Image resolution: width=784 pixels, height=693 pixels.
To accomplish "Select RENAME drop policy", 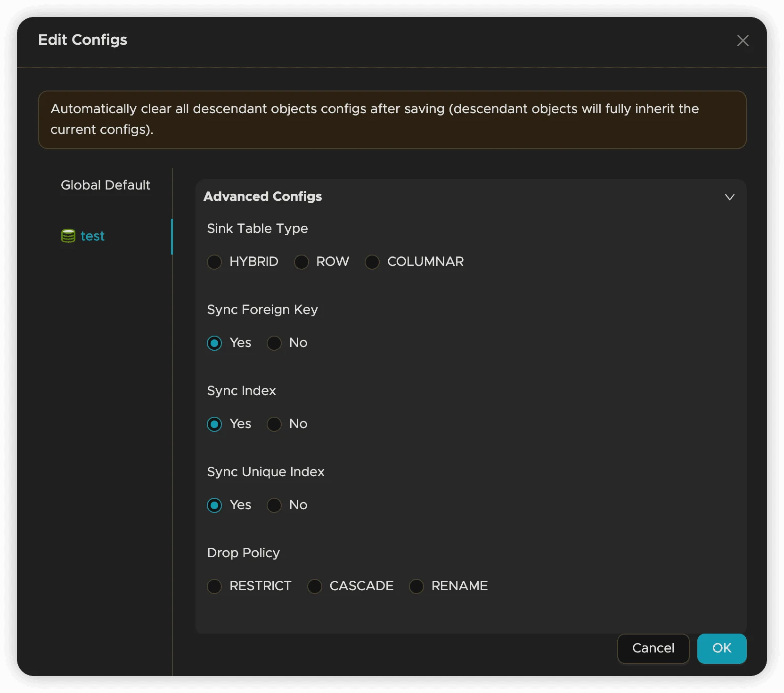I will coord(416,586).
